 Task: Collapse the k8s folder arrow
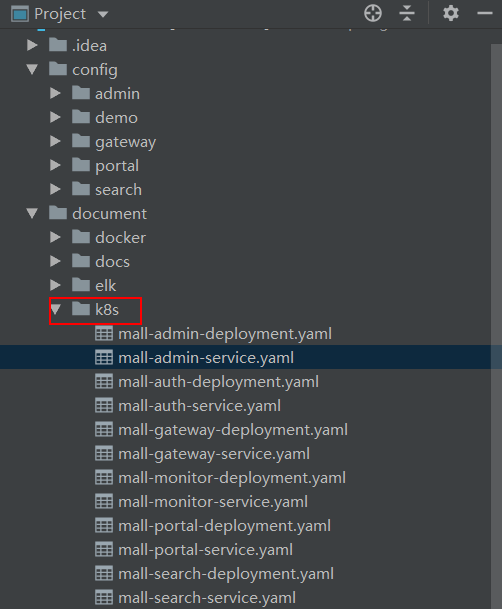(x=56, y=310)
